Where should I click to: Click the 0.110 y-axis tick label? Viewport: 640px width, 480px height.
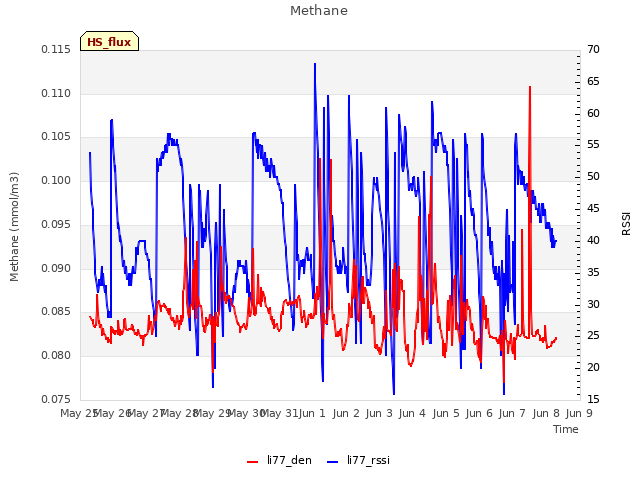tap(56, 93)
